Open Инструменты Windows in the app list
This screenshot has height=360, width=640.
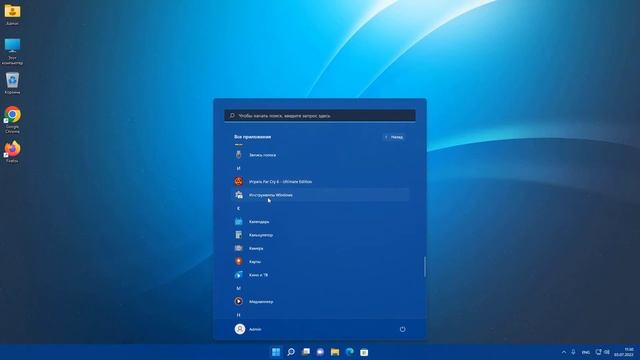pyautogui.click(x=320, y=195)
